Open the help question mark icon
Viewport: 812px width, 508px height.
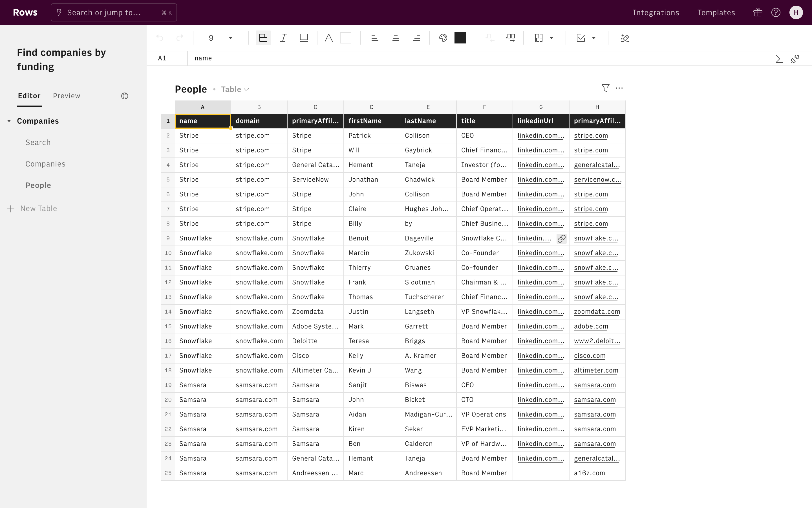click(776, 12)
